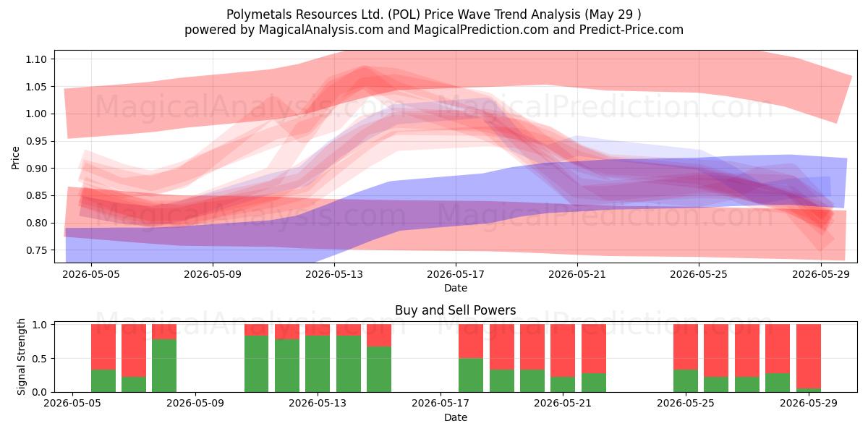The height and width of the screenshot is (434, 868).
Task: Click "2026-05-05" date tick under the price chart
Action: click(91, 275)
